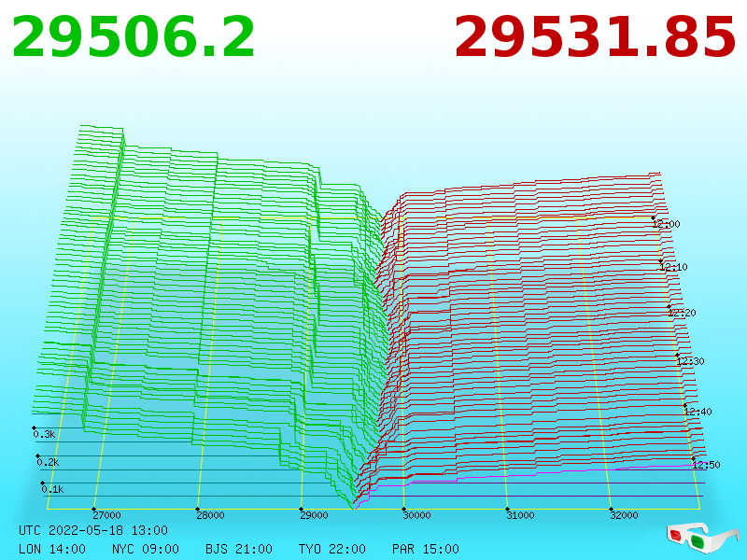Click the 12:30 time axis marker
This screenshot has height=560, width=747.
coord(690,361)
